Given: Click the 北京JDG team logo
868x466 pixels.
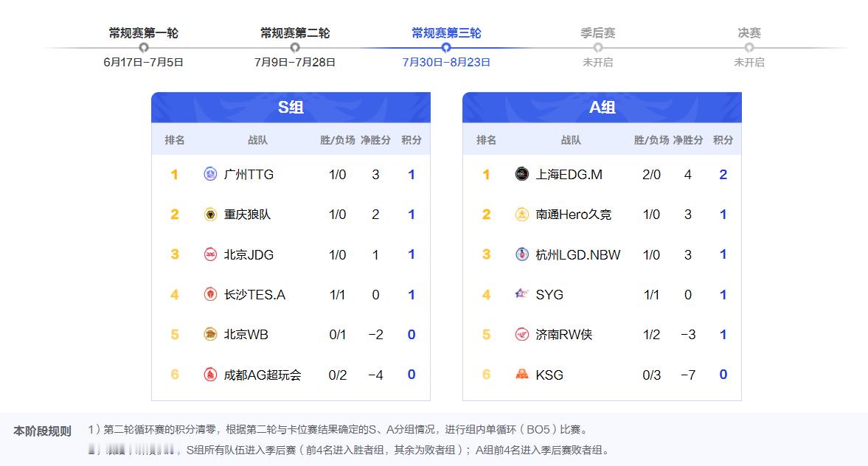Looking at the screenshot, I should (x=210, y=254).
